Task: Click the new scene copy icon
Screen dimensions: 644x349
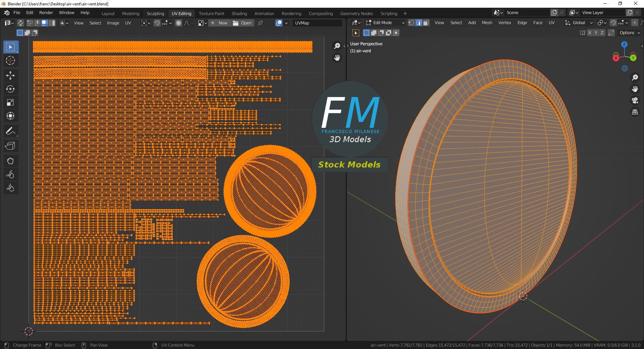Action: (x=554, y=13)
